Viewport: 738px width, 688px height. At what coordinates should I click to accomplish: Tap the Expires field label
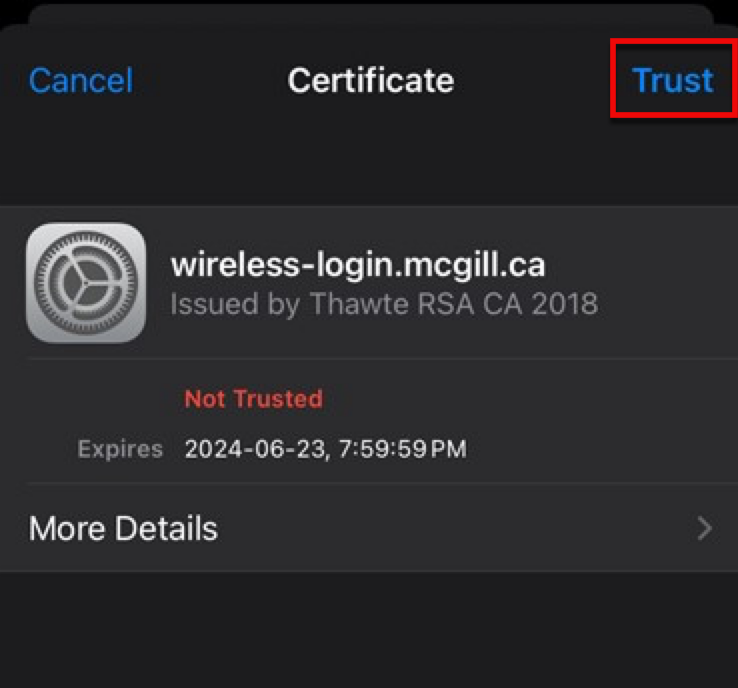pos(120,448)
